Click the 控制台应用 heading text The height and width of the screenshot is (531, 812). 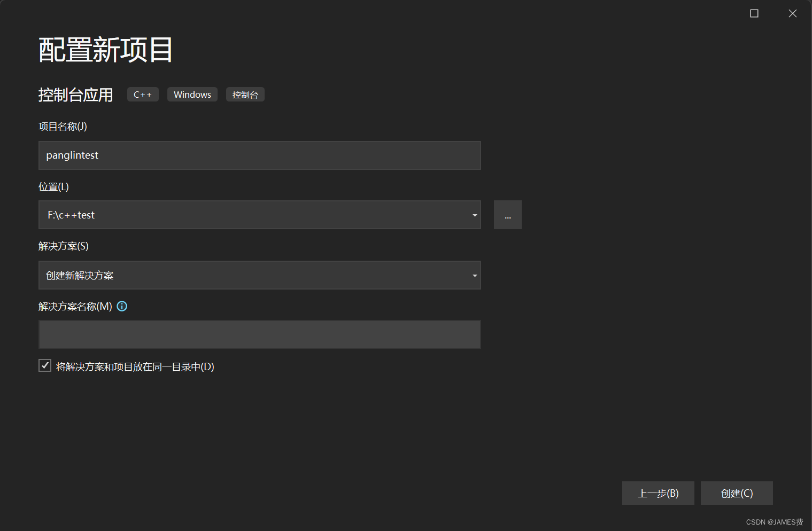[x=75, y=95]
